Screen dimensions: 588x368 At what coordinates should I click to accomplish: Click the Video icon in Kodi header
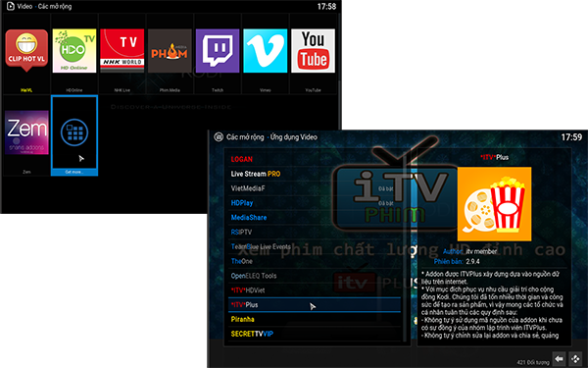click(11, 7)
